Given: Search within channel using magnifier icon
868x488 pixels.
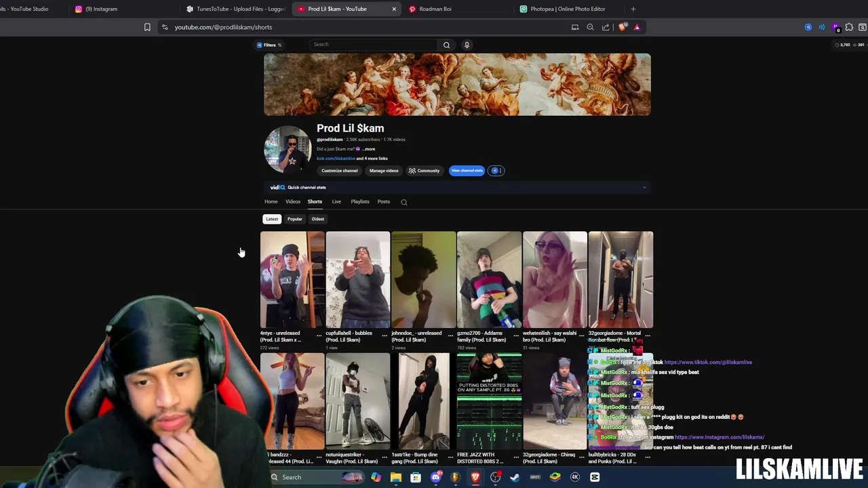Looking at the screenshot, I should (x=404, y=202).
